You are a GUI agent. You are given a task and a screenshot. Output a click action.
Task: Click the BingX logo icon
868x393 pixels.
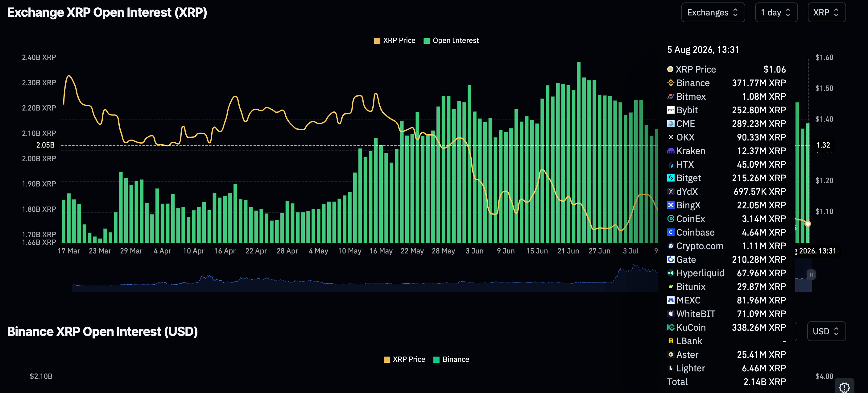[x=671, y=205]
